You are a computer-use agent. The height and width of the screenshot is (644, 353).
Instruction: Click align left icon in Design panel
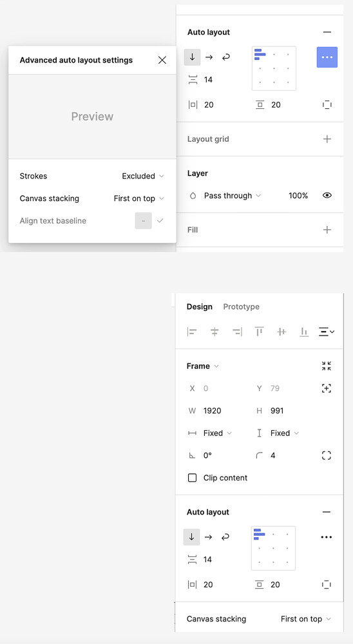pos(192,332)
